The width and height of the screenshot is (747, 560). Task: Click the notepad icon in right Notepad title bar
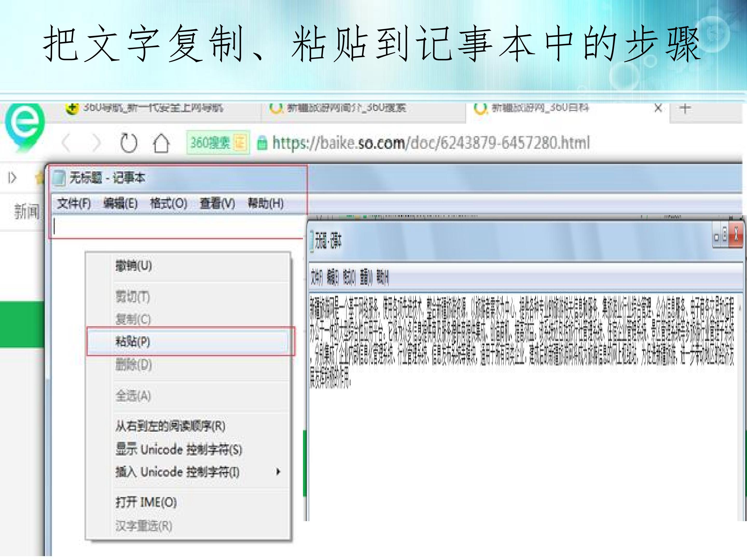[311, 241]
